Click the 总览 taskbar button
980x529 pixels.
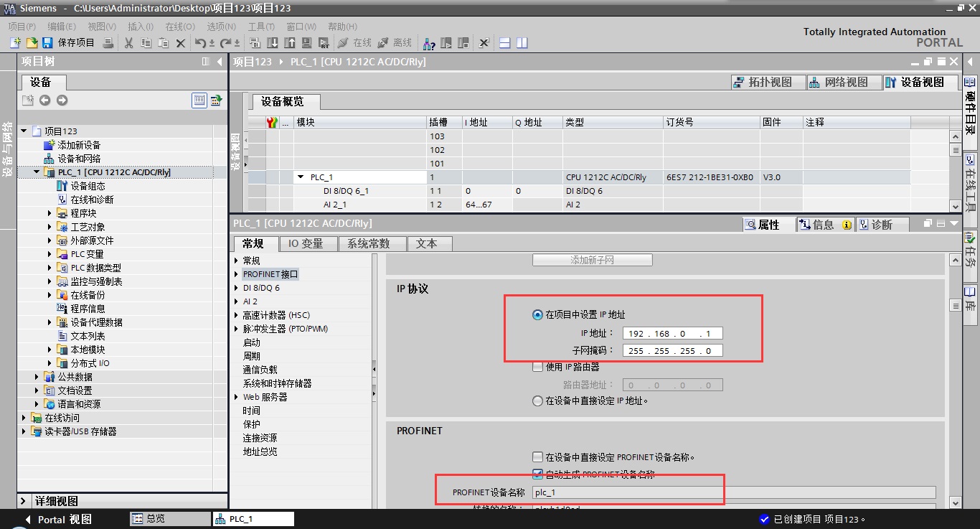pos(169,519)
